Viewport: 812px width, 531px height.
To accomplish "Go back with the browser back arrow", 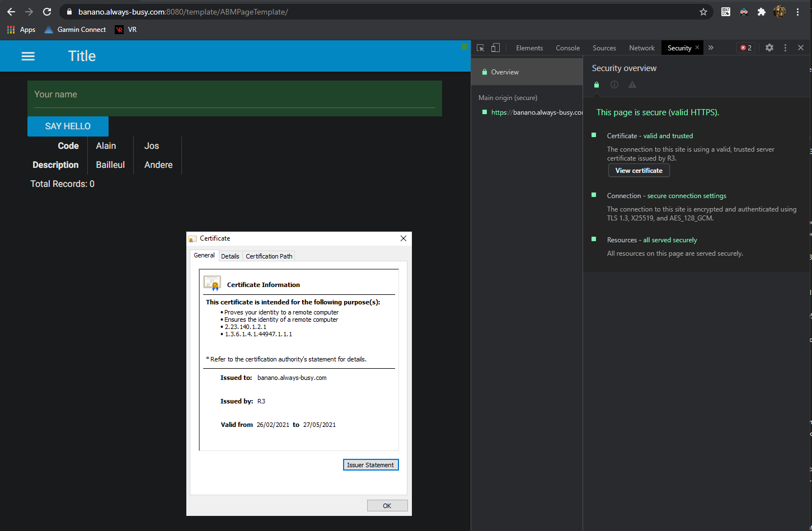I will click(x=11, y=12).
